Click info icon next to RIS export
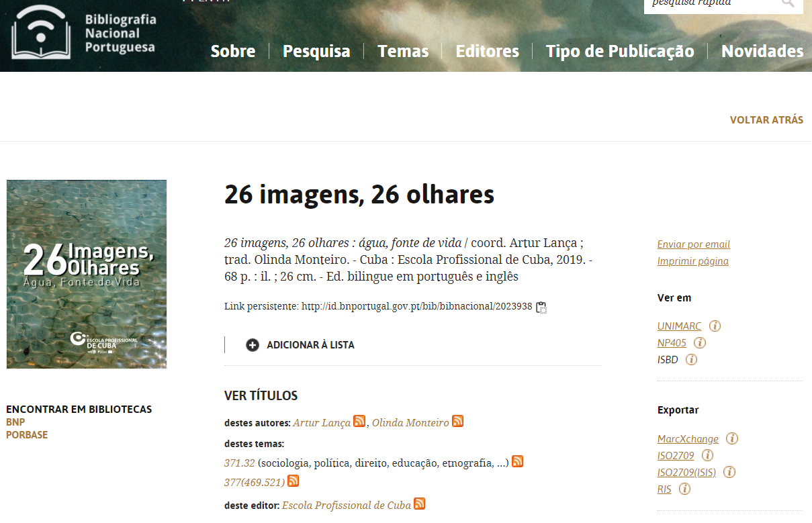Viewport: 812px width, 523px height. 685,489
